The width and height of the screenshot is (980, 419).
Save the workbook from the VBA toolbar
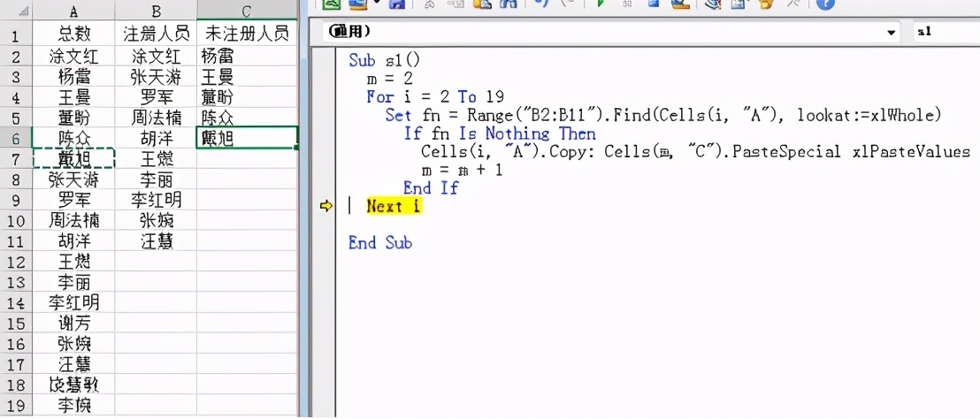[396, 4]
